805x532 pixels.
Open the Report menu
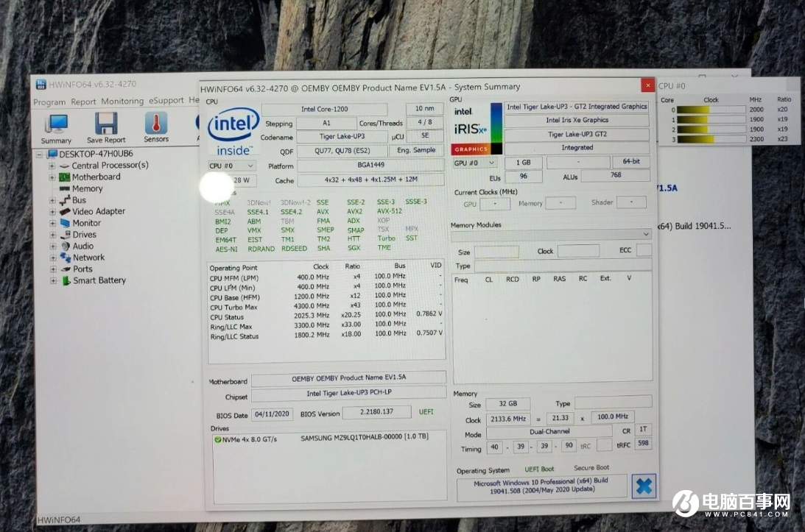coord(83,102)
